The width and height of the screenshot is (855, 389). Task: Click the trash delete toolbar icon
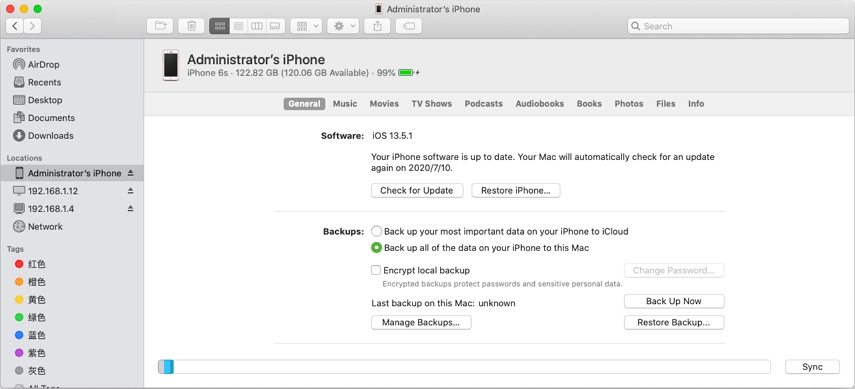191,26
